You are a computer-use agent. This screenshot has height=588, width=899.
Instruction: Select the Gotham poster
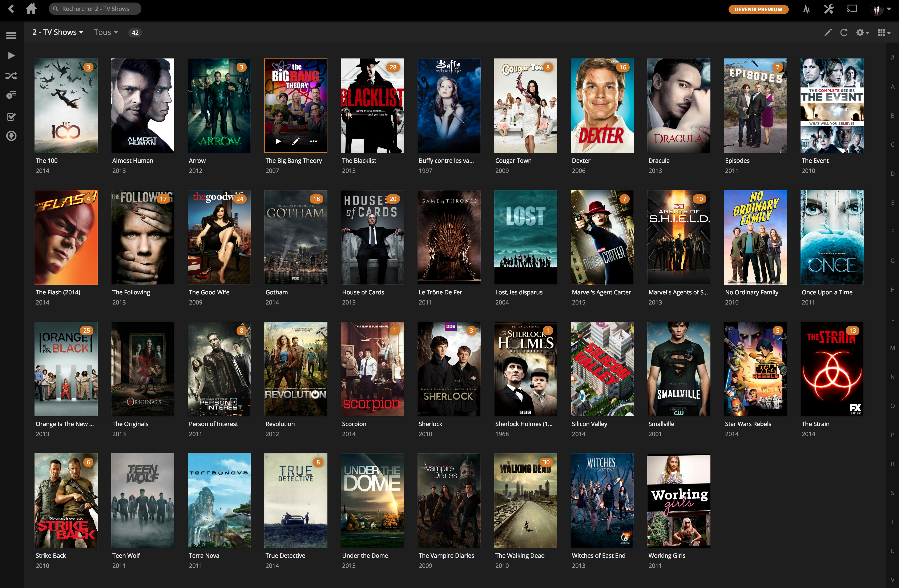296,237
